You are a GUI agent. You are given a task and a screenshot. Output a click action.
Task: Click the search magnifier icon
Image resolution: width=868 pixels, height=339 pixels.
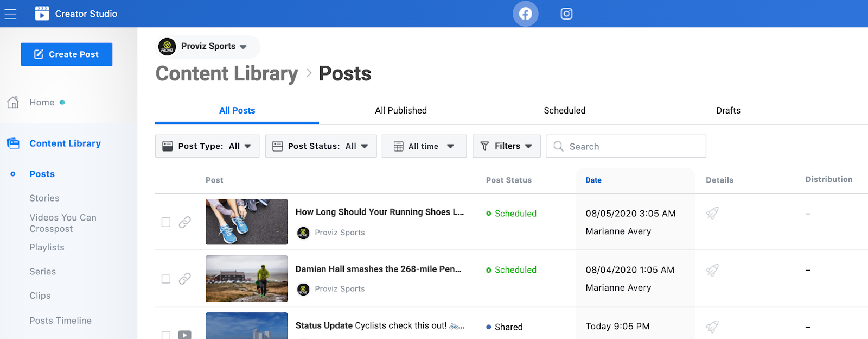pyautogui.click(x=558, y=146)
